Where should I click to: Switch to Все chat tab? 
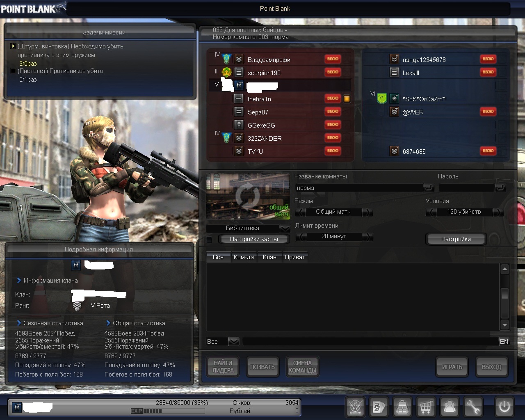point(218,257)
